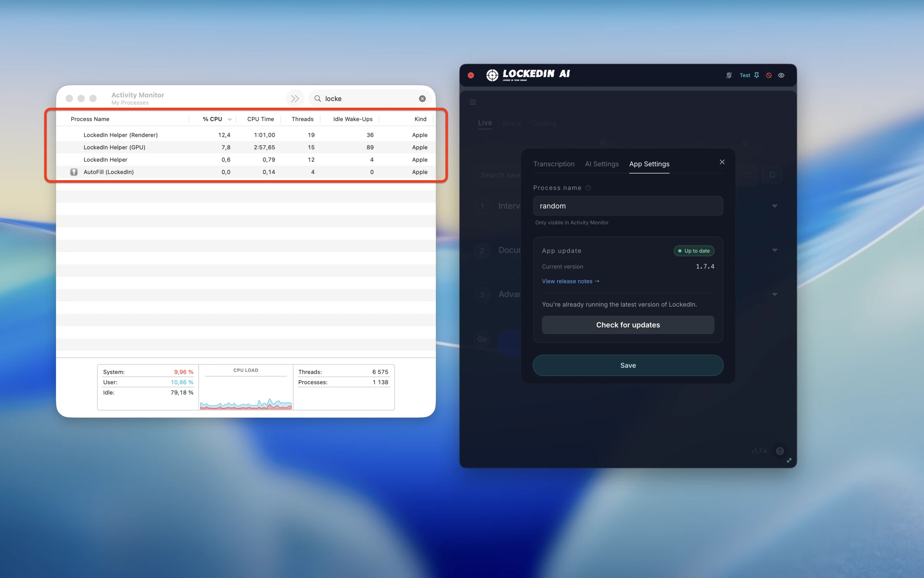Screen dimensions: 924x578
Task: Click the sliders filter icon under the Live tabs
Action: (745, 143)
